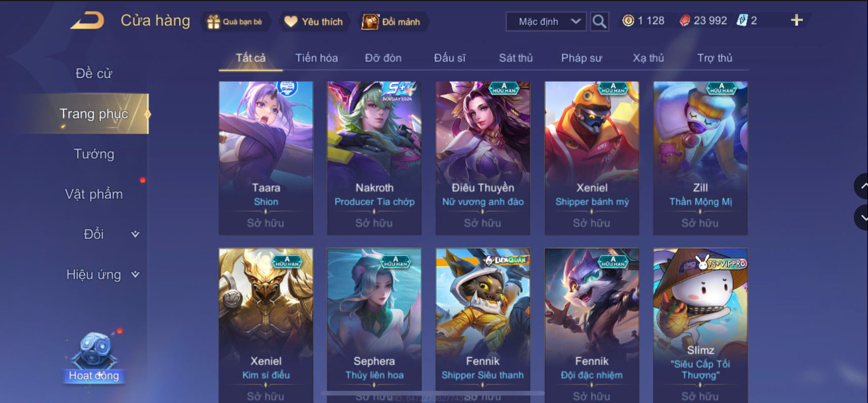Select the Nakroth Producer Tia chớp skin card
The width and height of the screenshot is (868, 403).
click(374, 158)
